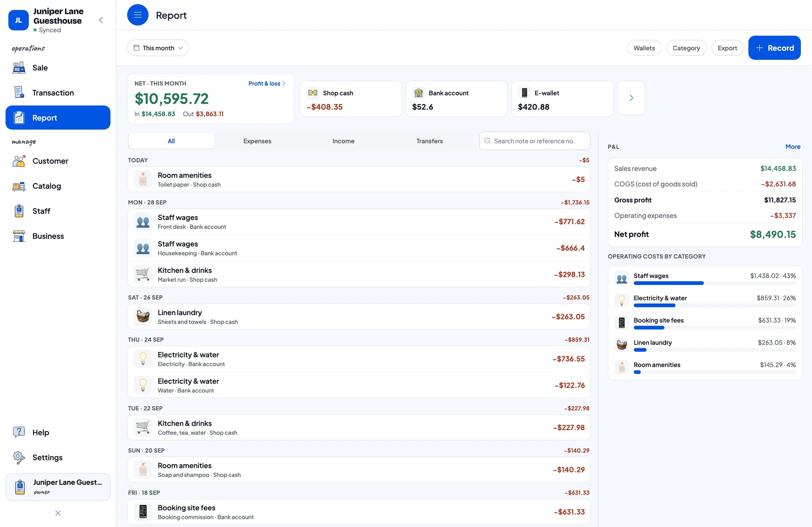Screen dimensions: 812x527
Task: Click the E-wallet phone icon
Action: 524,93
